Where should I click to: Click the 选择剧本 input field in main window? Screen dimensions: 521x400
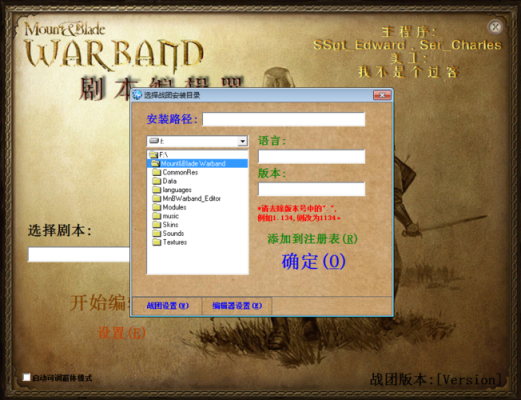(x=79, y=254)
